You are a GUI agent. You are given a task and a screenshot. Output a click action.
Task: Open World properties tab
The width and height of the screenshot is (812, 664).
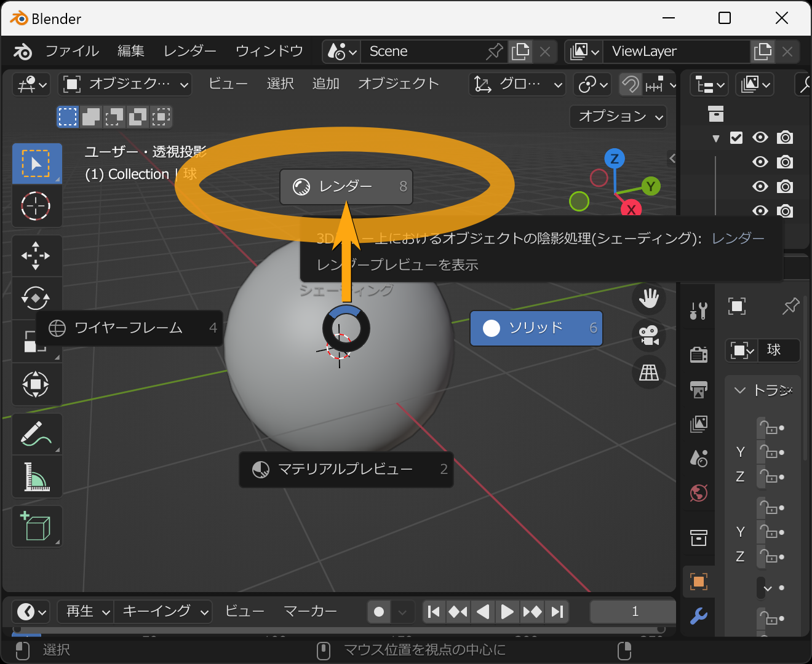point(699,492)
